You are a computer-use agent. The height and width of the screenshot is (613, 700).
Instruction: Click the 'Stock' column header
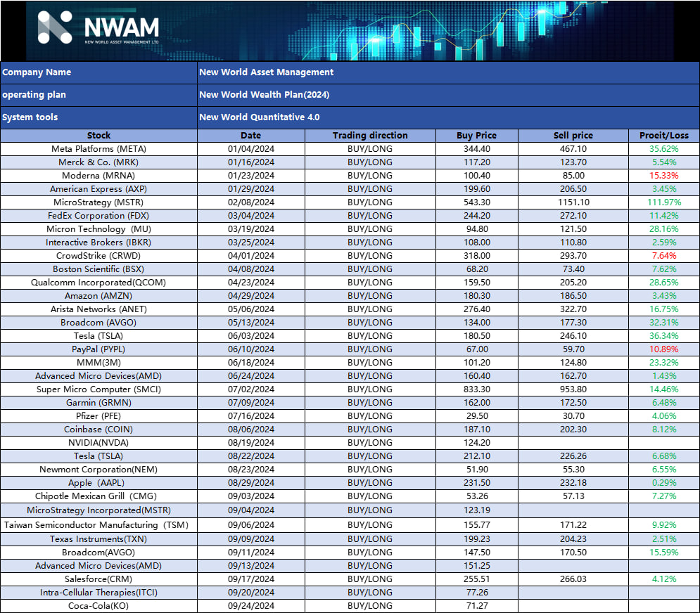98,136
